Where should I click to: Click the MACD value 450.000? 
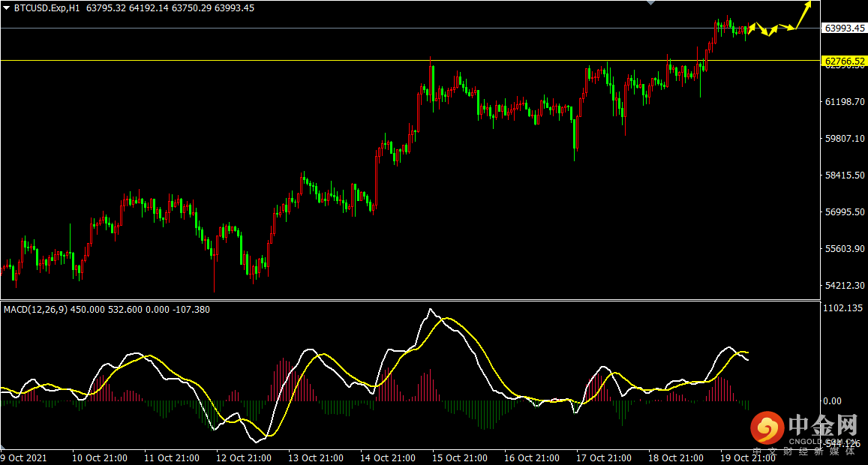coord(88,310)
